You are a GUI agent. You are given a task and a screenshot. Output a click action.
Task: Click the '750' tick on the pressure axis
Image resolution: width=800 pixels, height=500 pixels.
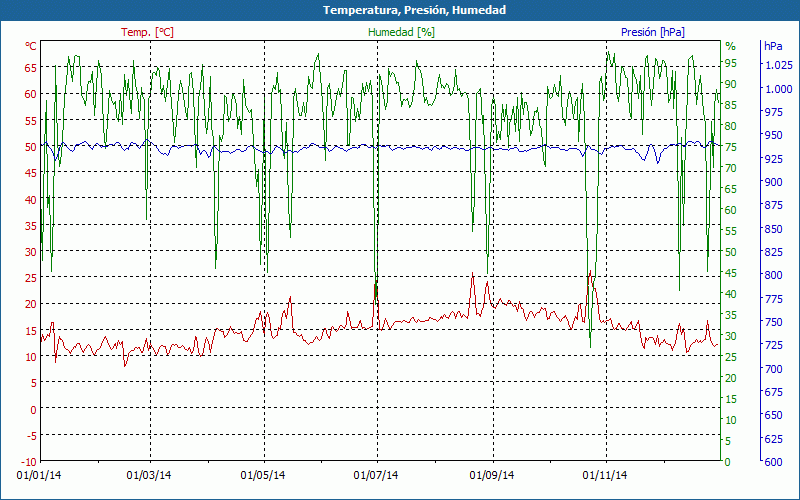tap(773, 322)
